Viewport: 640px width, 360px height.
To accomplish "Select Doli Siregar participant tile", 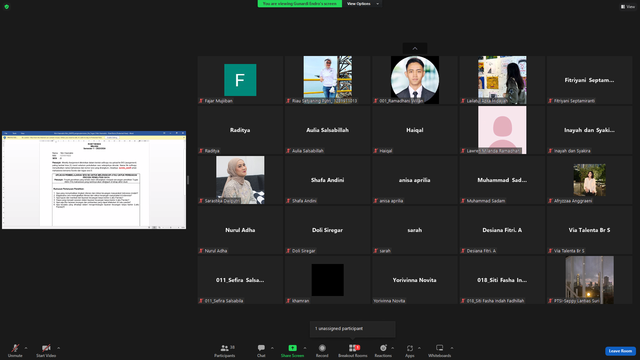I will click(x=327, y=230).
